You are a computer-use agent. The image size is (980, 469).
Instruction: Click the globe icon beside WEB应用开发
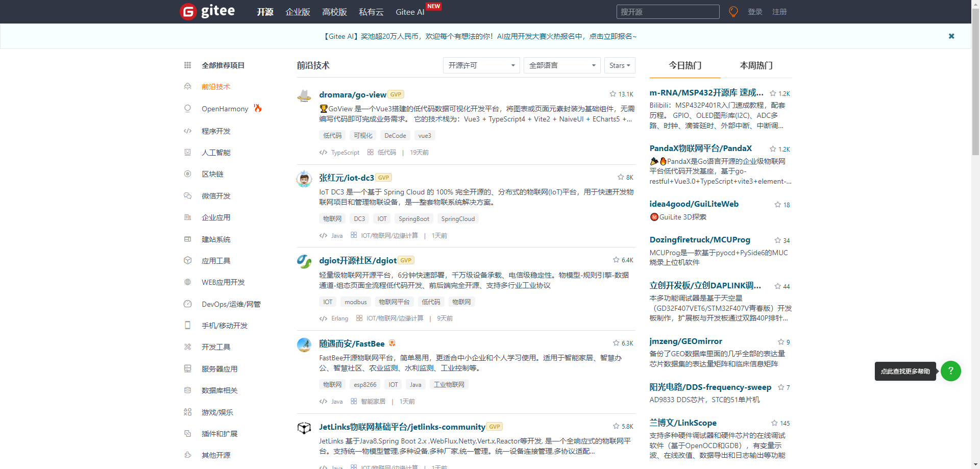click(x=187, y=282)
